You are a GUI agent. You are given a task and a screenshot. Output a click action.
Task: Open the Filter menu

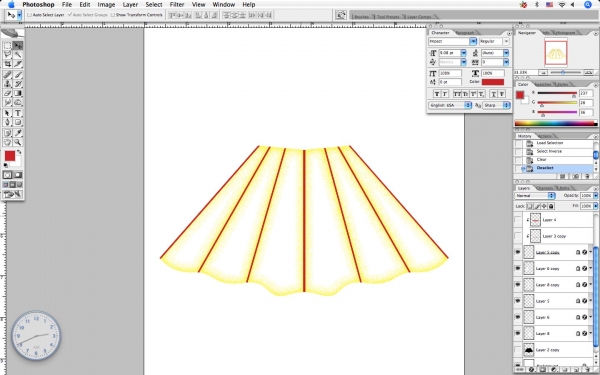pos(177,5)
